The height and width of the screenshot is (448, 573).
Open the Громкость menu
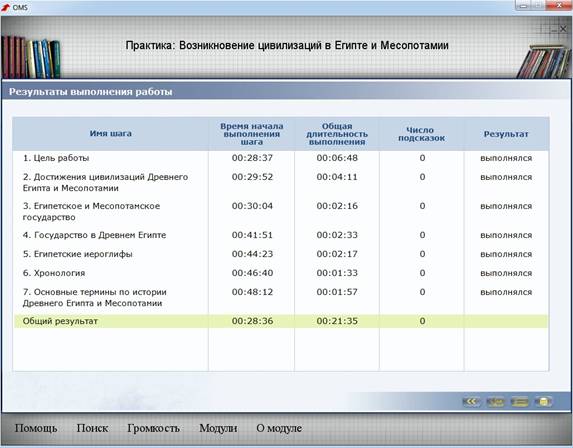pyautogui.click(x=153, y=428)
